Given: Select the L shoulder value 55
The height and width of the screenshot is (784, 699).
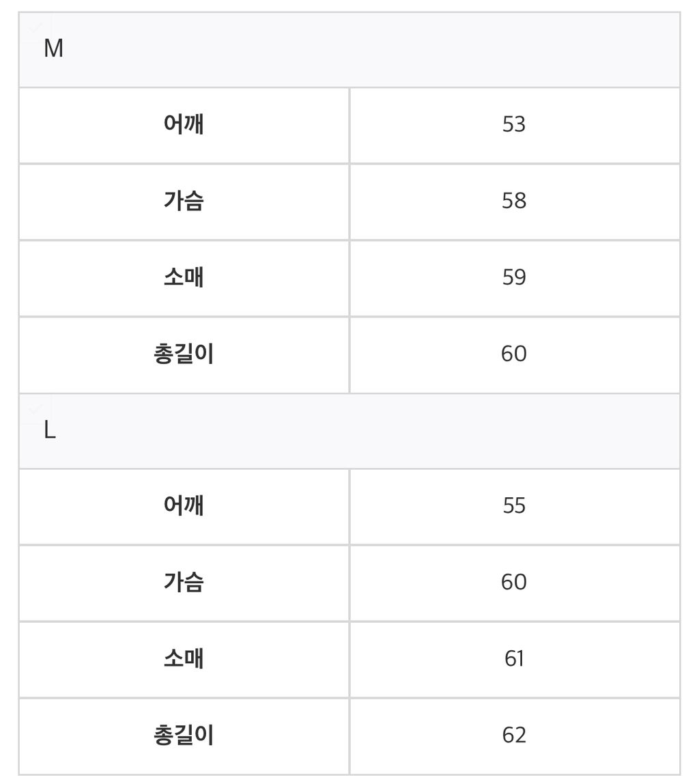Looking at the screenshot, I should pos(514,506).
